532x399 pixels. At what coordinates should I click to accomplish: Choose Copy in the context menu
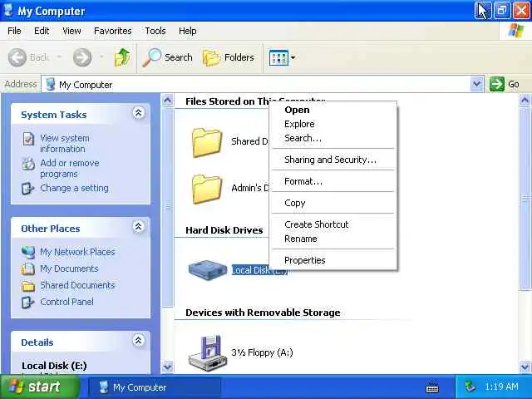(x=334, y=203)
